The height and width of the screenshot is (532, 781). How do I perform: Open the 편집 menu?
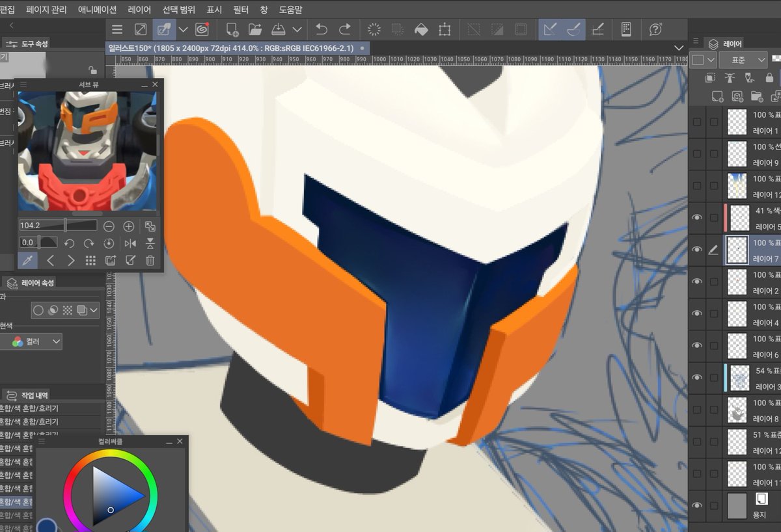(7, 10)
